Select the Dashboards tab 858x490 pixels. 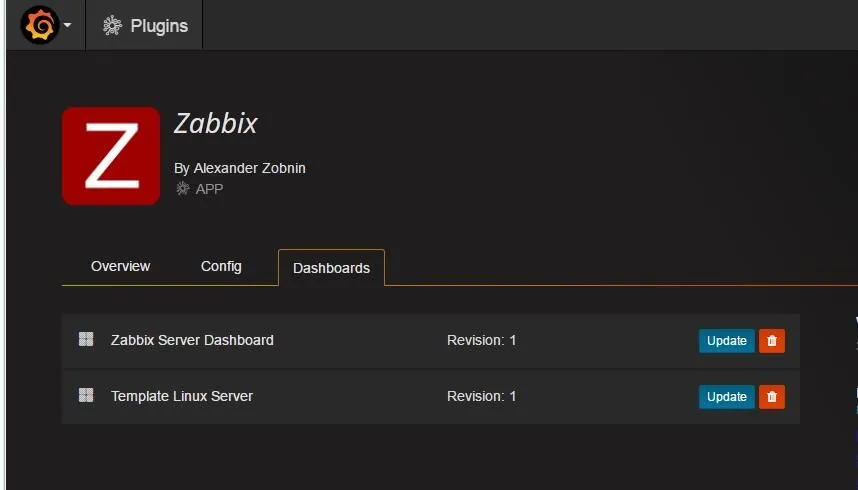coord(331,268)
